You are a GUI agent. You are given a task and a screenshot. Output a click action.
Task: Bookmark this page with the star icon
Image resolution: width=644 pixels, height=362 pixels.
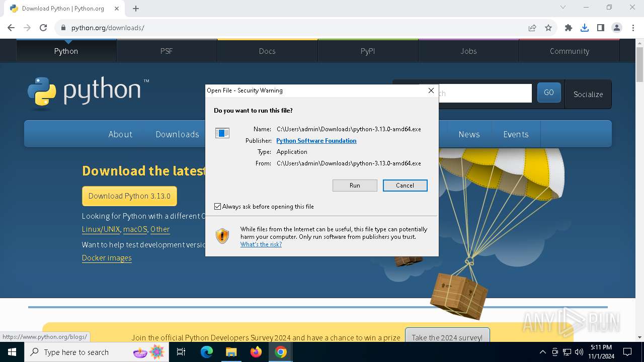(548, 28)
